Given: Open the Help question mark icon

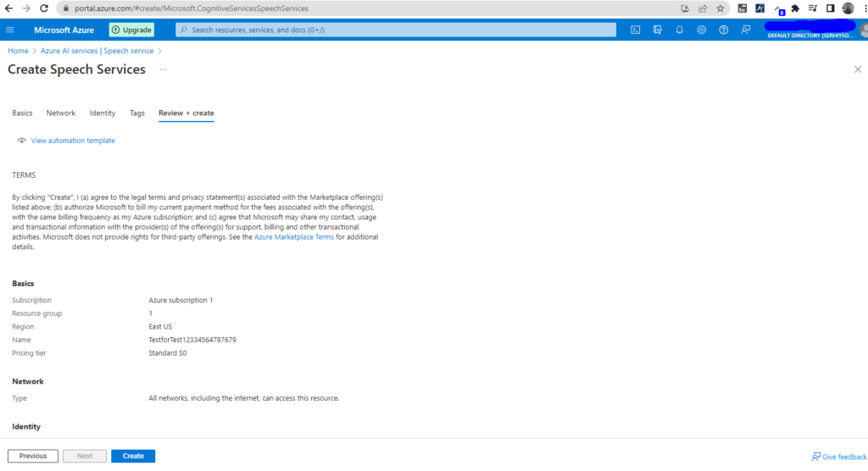Looking at the screenshot, I should (724, 30).
